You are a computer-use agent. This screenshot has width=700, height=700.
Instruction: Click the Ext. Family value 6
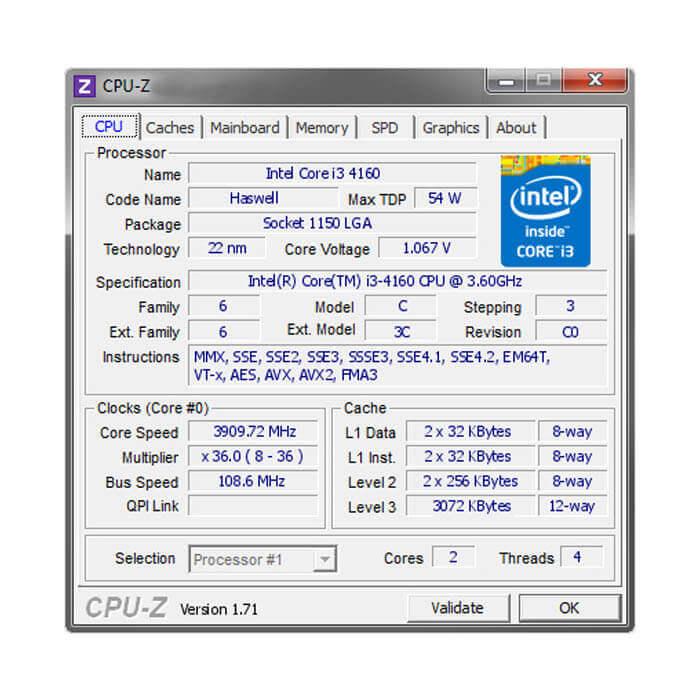click(x=224, y=332)
